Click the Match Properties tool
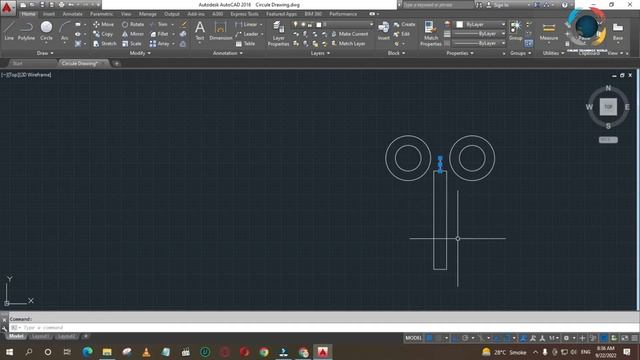 [x=431, y=33]
